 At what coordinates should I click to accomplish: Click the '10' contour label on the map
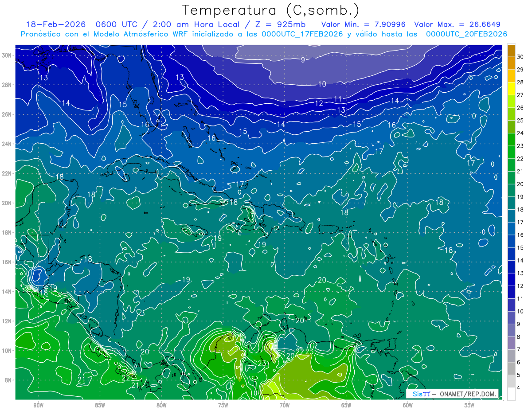tap(322, 84)
